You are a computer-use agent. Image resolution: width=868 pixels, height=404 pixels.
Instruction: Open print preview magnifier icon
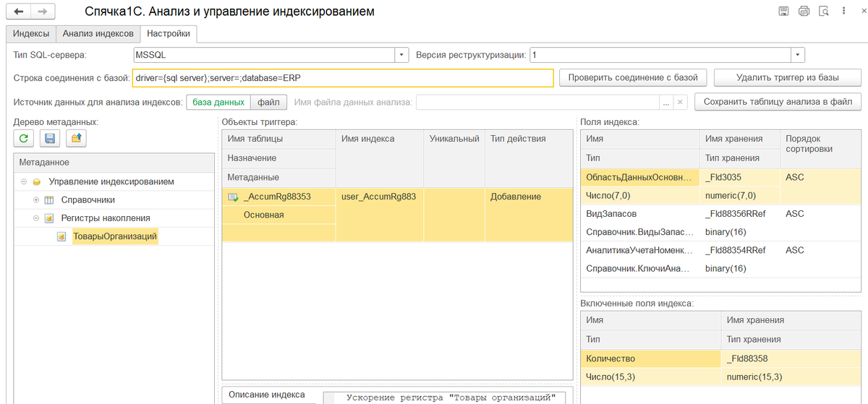click(x=824, y=12)
